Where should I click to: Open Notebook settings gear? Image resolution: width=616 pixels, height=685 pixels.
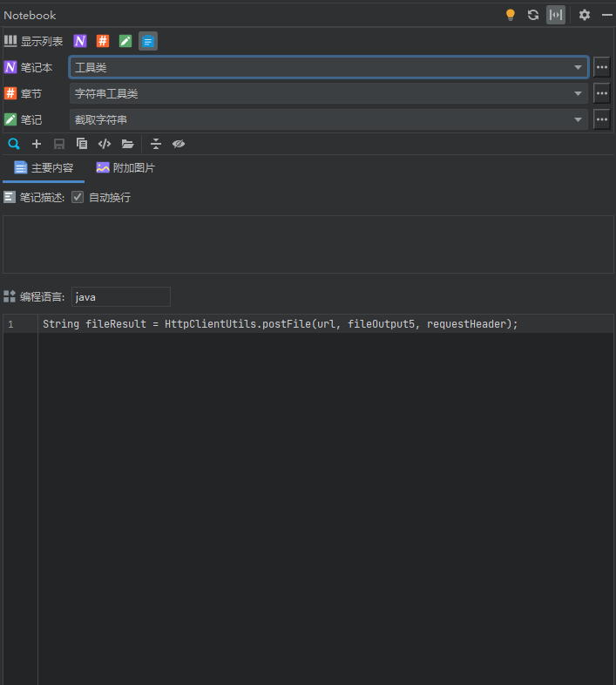(x=584, y=15)
